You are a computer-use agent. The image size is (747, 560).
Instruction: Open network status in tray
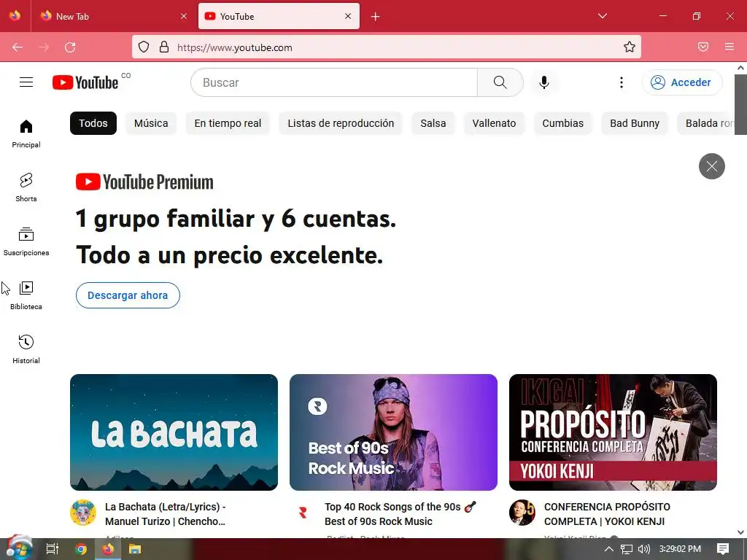click(627, 549)
